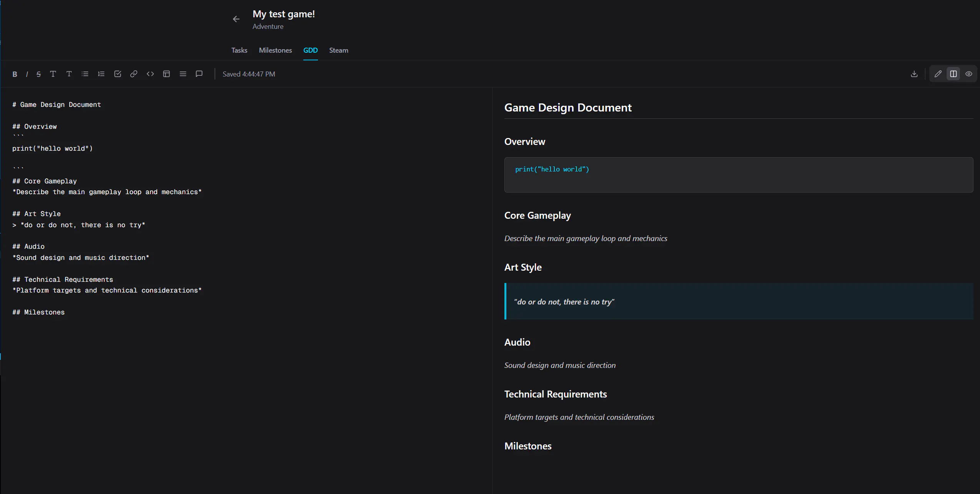The width and height of the screenshot is (980, 494).
Task: Place cursor on "## Audio" source line
Action: click(x=28, y=246)
